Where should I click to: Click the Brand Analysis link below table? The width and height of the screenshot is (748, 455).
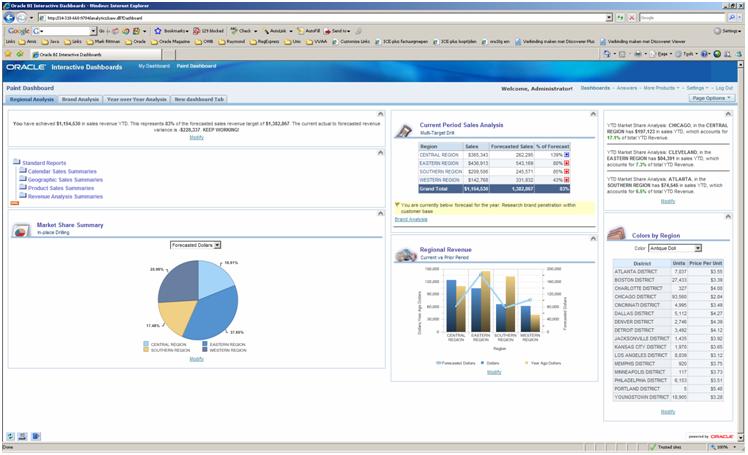[x=411, y=219]
